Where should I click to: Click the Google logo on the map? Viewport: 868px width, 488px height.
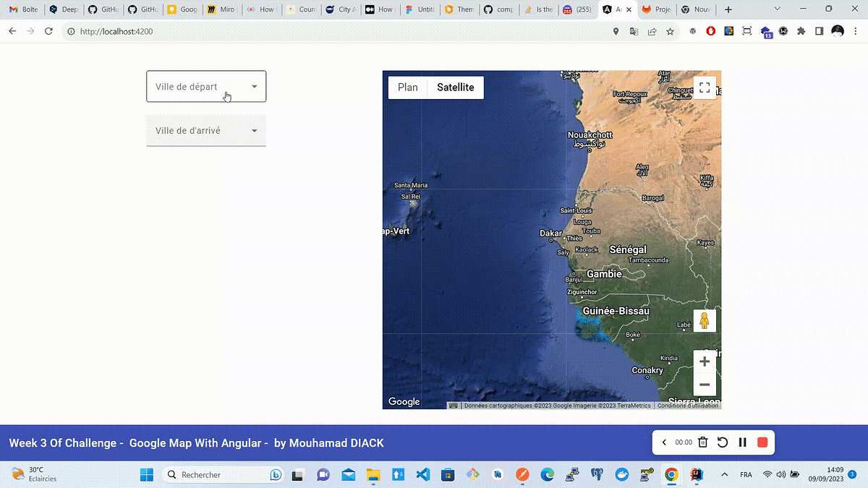(403, 401)
